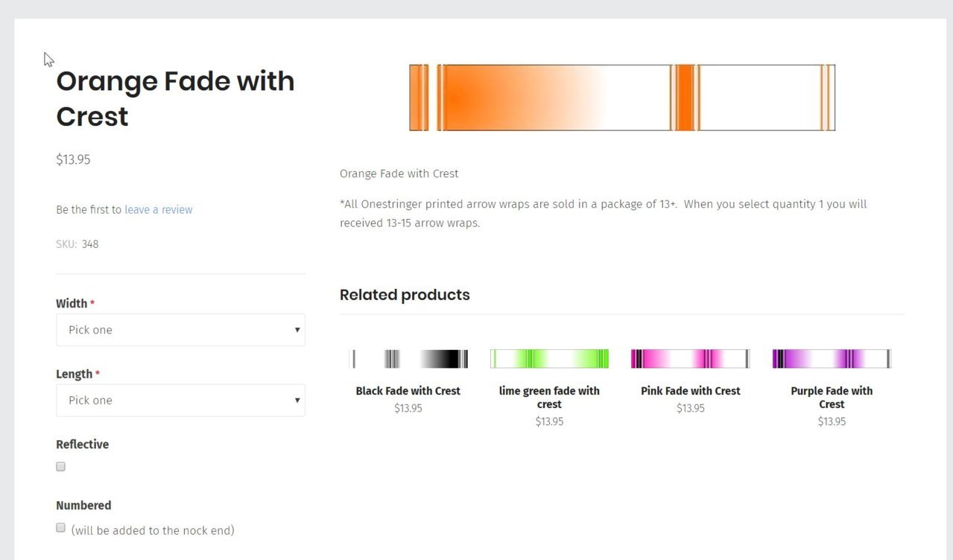Click the leave a review link
Viewport: 953px width, 560px height.
pyautogui.click(x=158, y=210)
